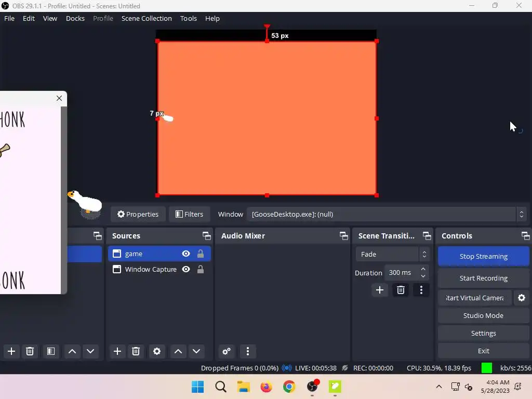The image size is (532, 399).
Task: Open source Properties
Action: pyautogui.click(x=138, y=214)
